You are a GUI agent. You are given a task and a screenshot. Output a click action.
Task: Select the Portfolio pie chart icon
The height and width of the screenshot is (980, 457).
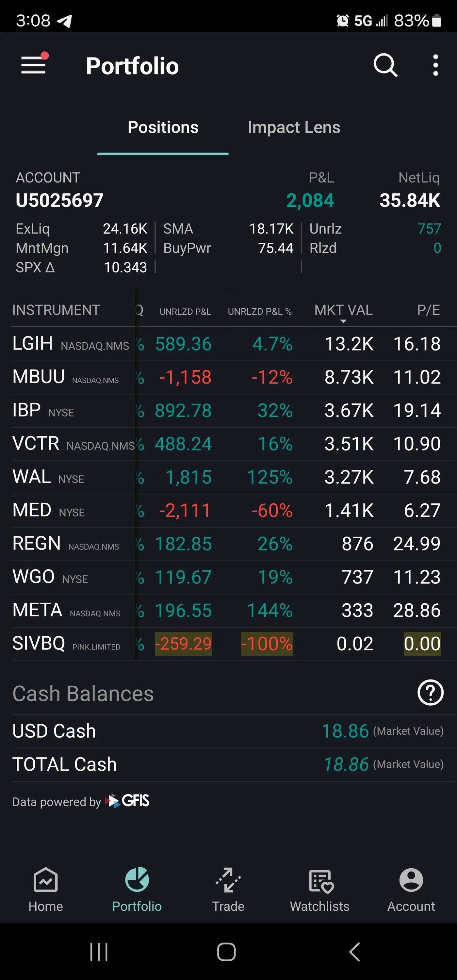137,879
